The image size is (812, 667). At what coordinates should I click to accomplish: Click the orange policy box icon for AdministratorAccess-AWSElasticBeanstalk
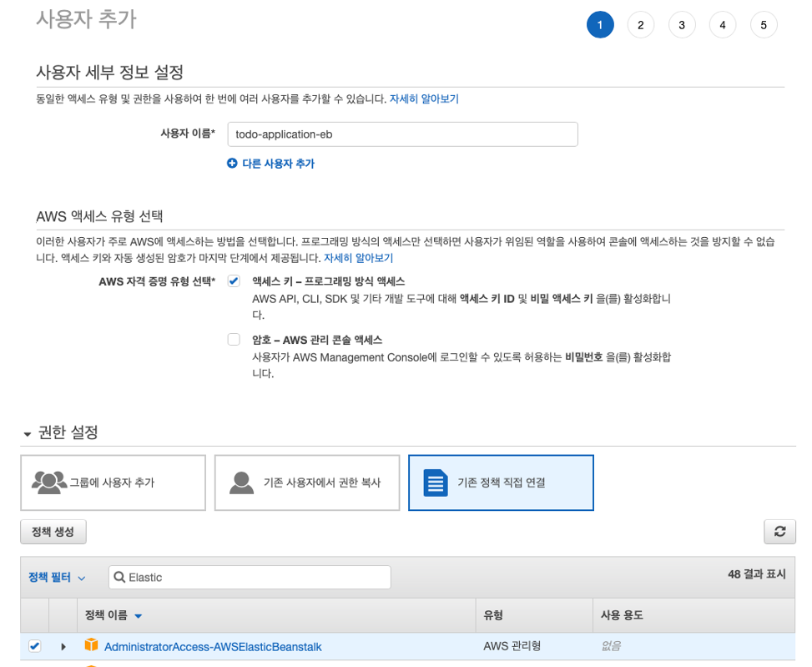coord(91,644)
